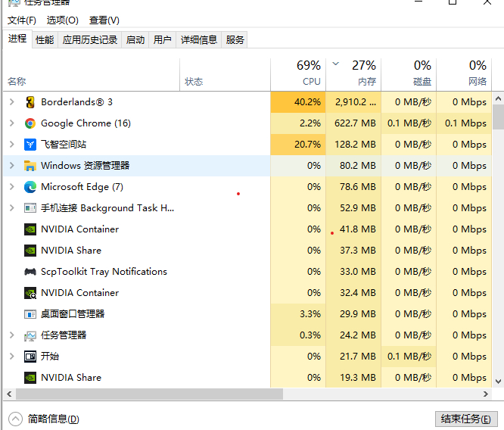The width and height of the screenshot is (504, 430).
Task: Click the 桌面窗口管理器 icon
Action: (30, 314)
